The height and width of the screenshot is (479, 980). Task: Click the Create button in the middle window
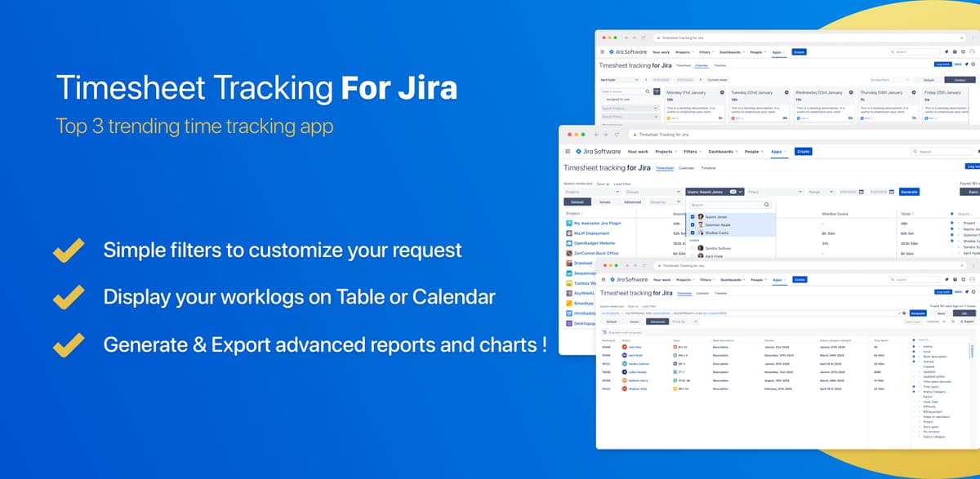[x=803, y=152]
